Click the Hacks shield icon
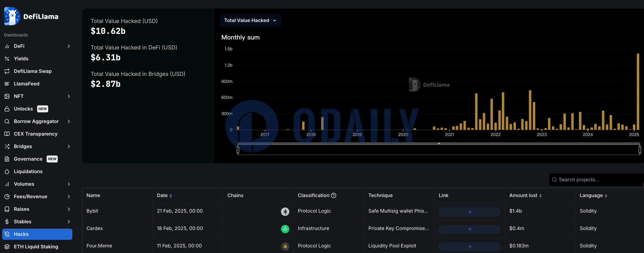The image size is (644, 253). pyautogui.click(x=7, y=234)
